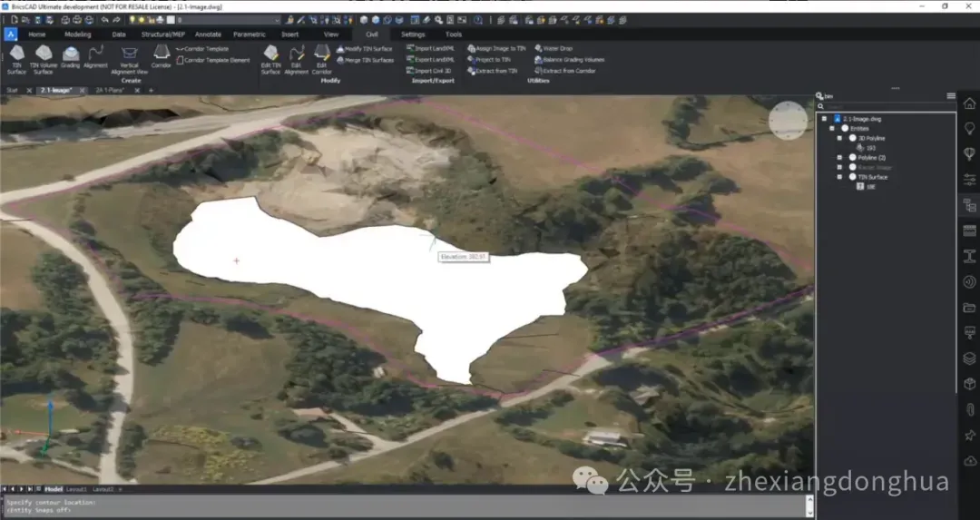Open the cloud panel icon in sidebar
Image resolution: width=980 pixels, height=520 pixels.
tap(969, 461)
